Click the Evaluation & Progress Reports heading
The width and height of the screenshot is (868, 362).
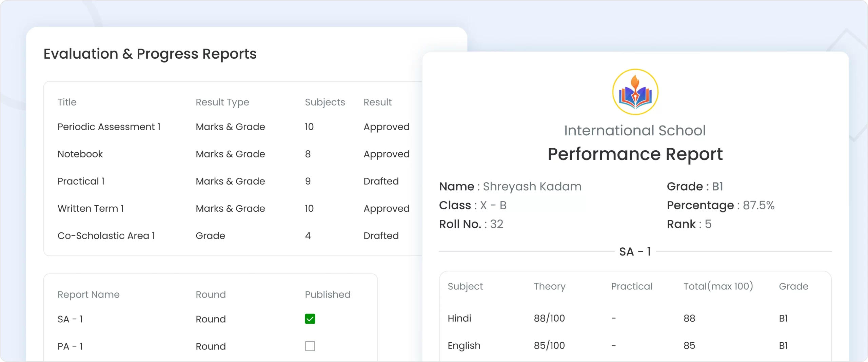150,54
